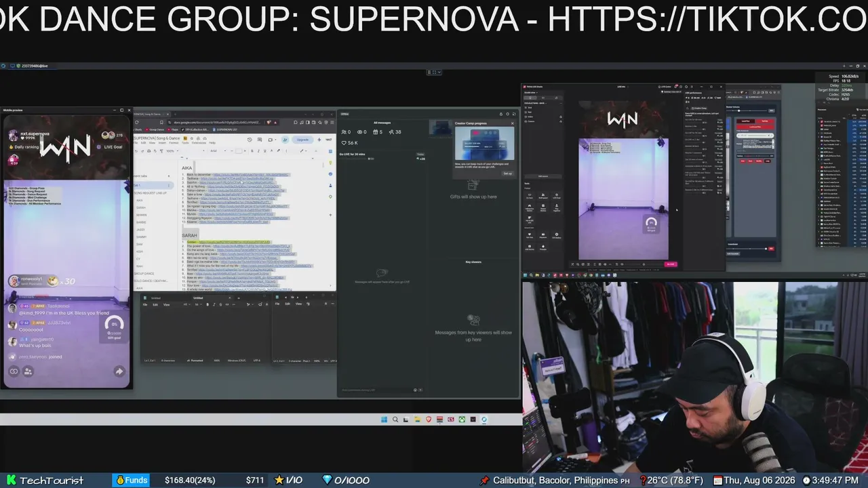Click the Upgrade button in Google Docs
This screenshot has height=488, width=868.
point(302,140)
